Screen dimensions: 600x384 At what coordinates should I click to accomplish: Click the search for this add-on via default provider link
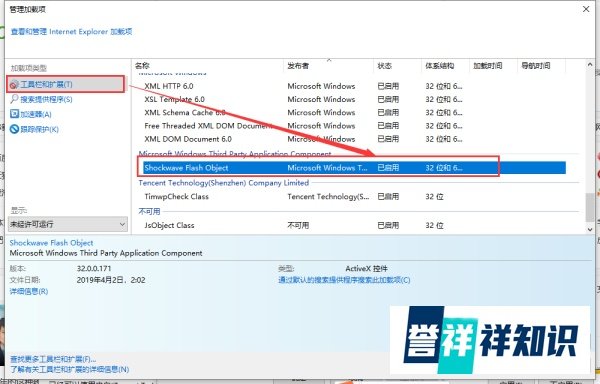pos(344,280)
